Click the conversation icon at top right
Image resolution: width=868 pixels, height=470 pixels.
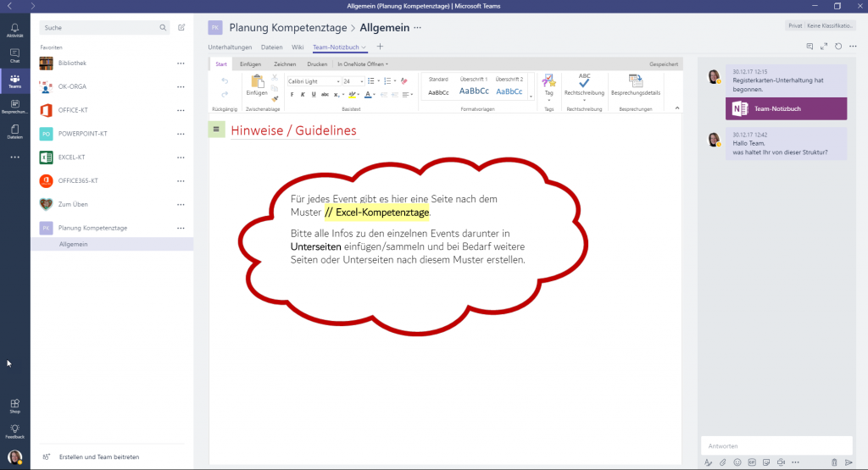(x=810, y=47)
